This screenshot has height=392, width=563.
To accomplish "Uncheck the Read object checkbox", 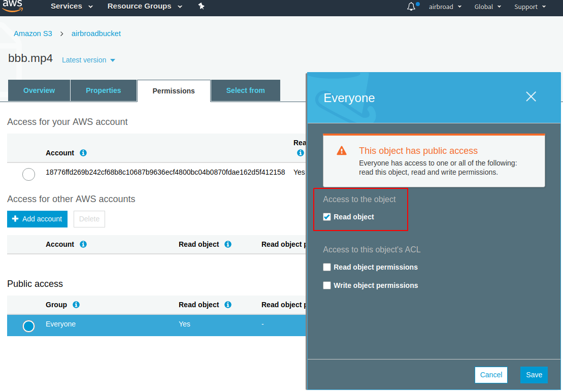I will coord(327,217).
